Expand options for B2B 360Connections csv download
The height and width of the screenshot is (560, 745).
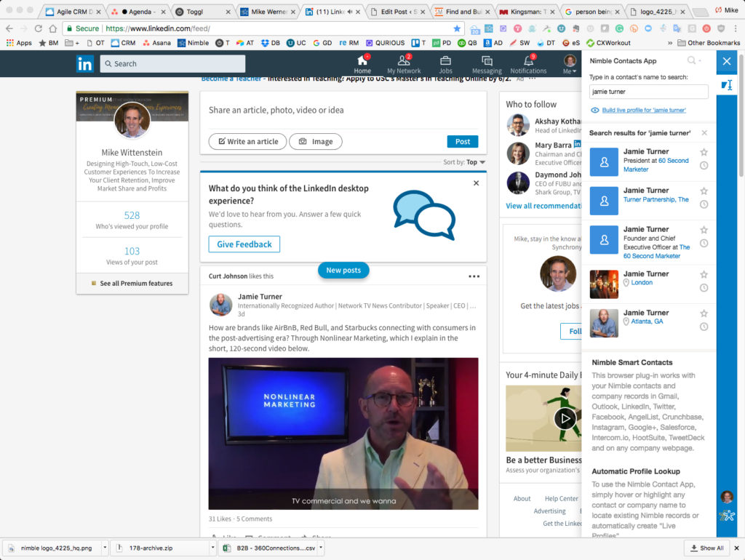click(x=321, y=548)
